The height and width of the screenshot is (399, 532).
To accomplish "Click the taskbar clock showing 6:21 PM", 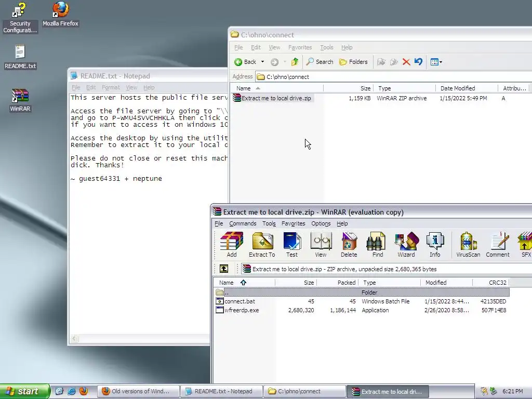I will [512, 391].
